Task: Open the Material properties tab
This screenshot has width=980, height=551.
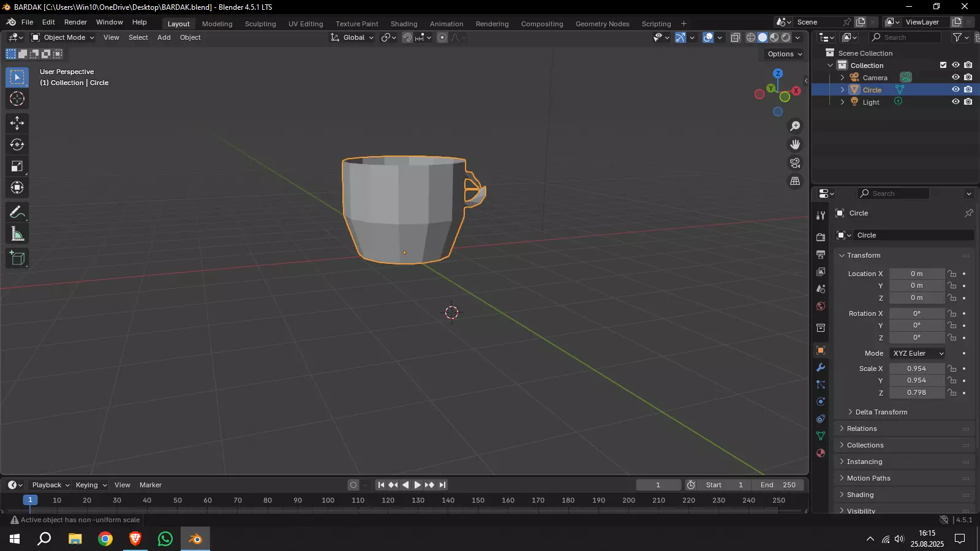Action: point(821,453)
